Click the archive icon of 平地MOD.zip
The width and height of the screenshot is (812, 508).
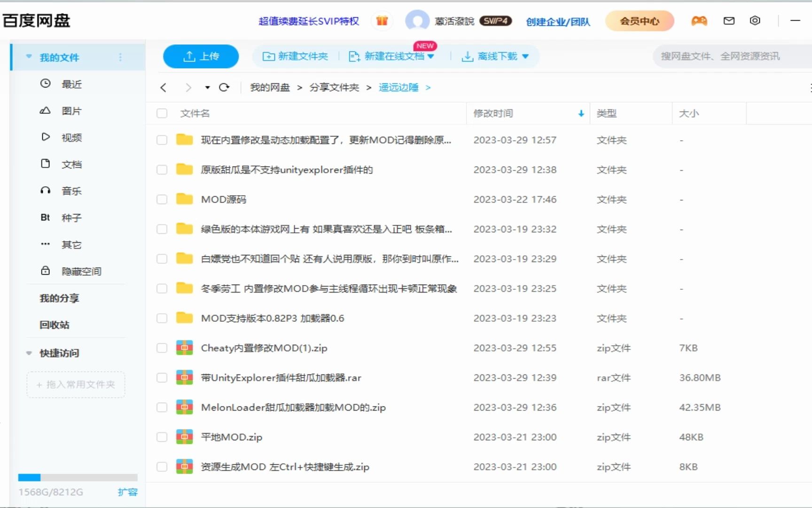185,437
